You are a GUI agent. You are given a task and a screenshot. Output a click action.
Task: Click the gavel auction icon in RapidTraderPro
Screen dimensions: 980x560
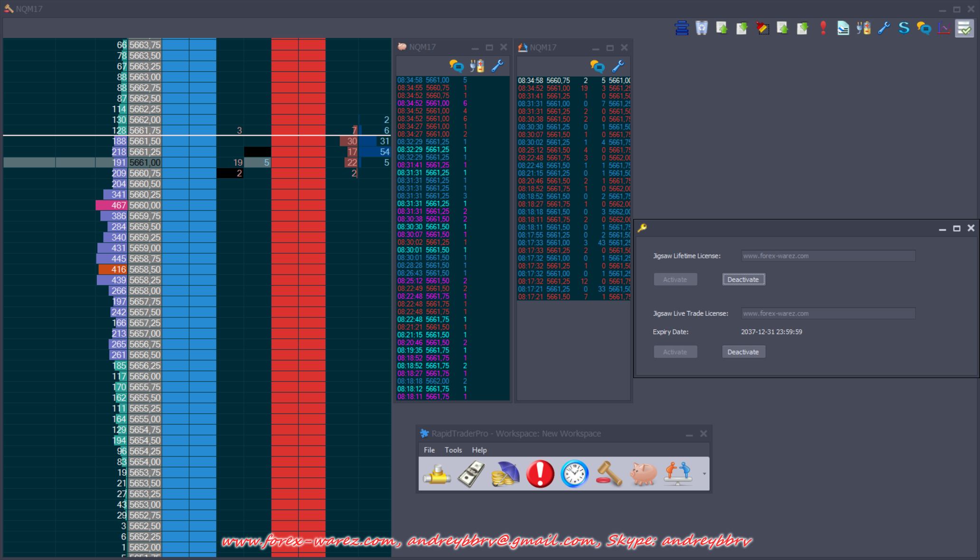coord(609,474)
